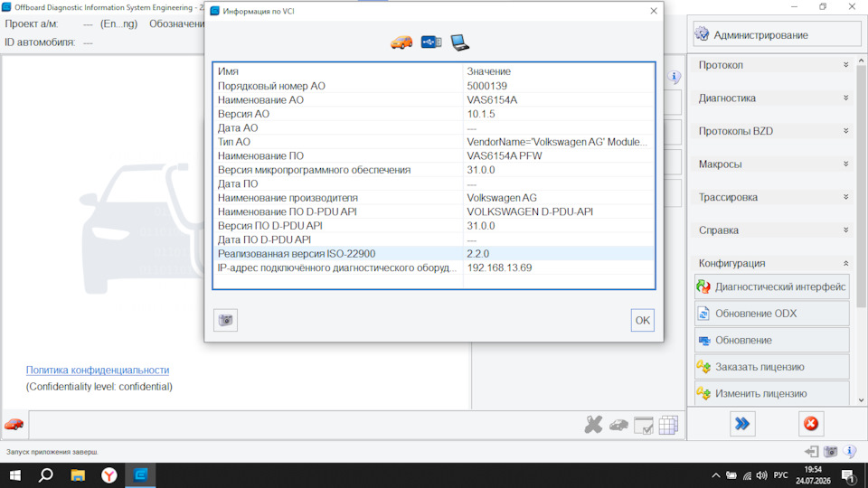
Task: Select the Наименование ПО row
Action: coord(433,155)
